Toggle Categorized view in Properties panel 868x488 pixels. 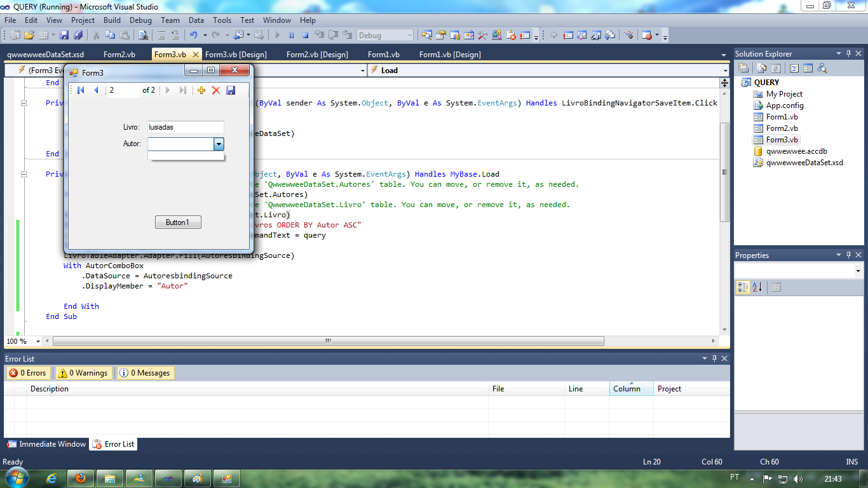click(x=742, y=287)
